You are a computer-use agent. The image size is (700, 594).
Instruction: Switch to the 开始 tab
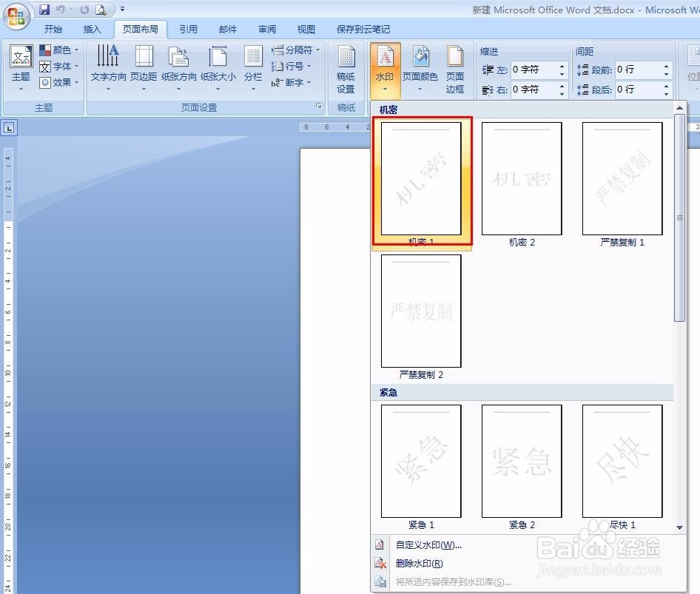click(x=53, y=30)
